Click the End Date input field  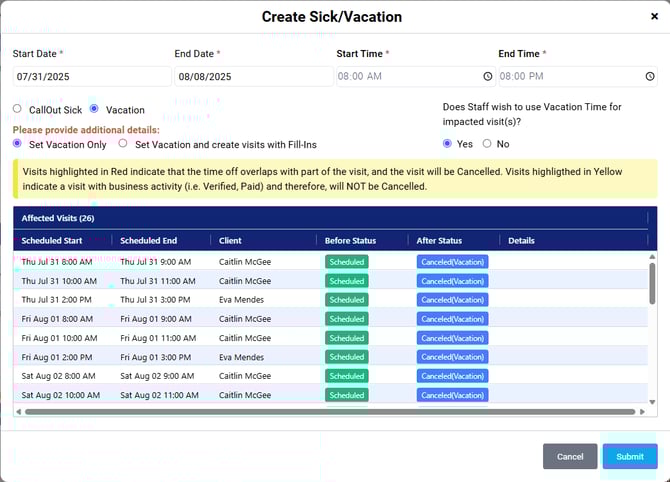(x=253, y=77)
